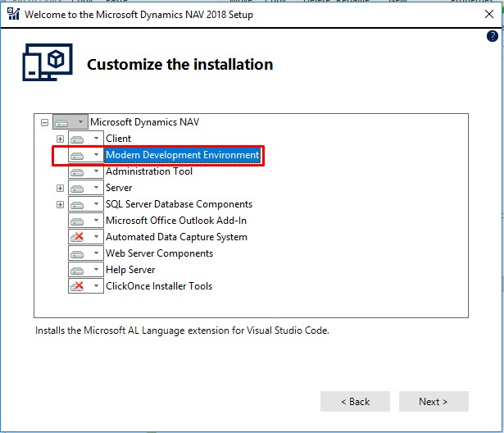The width and height of the screenshot is (504, 433).
Task: Select ClickOnce Installer Tools feature
Action: click(x=159, y=286)
